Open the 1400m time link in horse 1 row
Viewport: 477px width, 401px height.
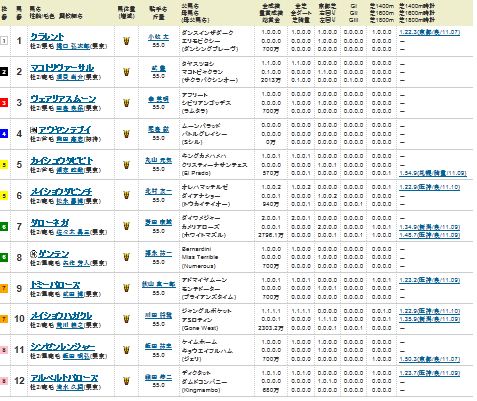(429, 32)
